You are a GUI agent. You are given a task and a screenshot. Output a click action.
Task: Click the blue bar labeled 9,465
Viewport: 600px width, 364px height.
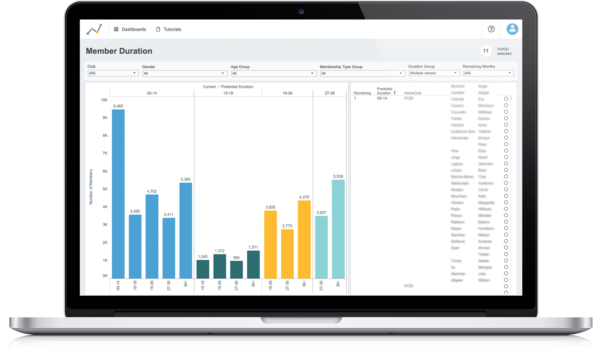[x=118, y=194]
